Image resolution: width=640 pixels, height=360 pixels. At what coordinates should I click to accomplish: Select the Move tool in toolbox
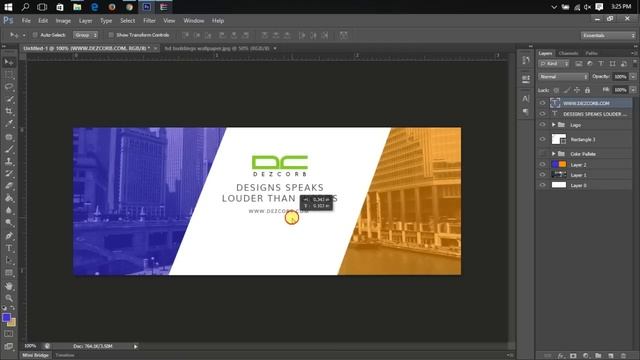[x=9, y=62]
